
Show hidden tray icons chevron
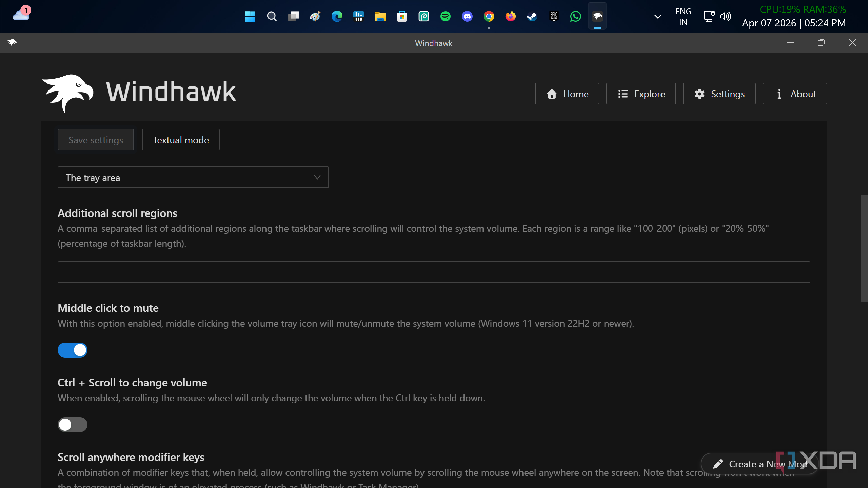tap(657, 16)
